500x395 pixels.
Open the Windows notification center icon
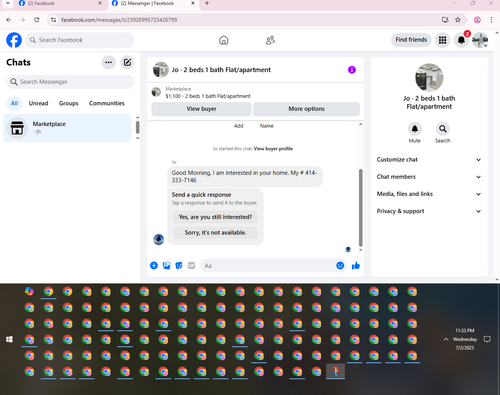pos(487,339)
